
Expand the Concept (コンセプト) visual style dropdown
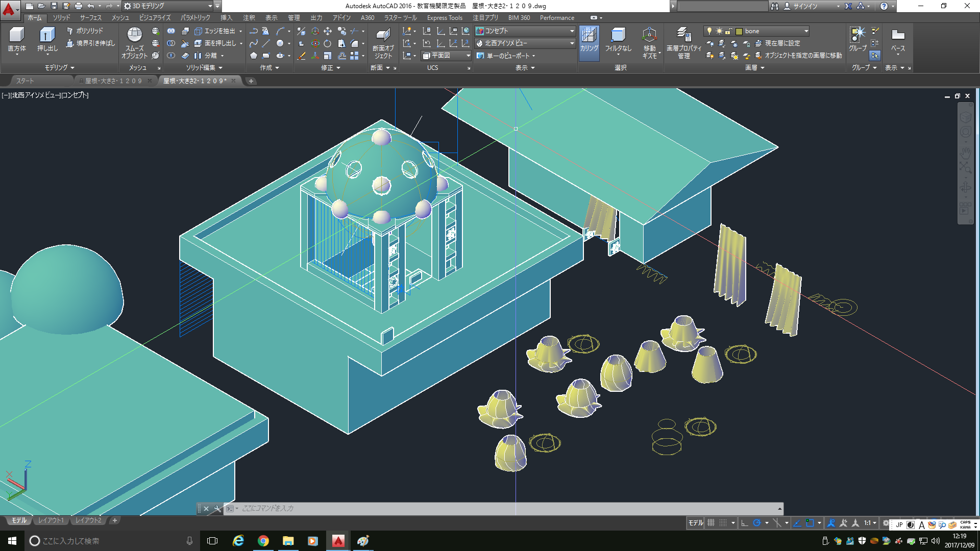pos(572,31)
